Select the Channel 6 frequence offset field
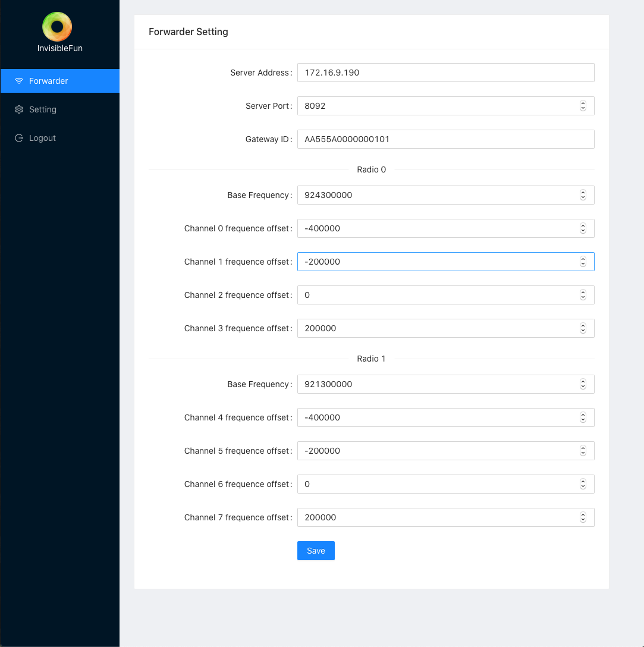Screen dimensions: 644x647 [437, 484]
